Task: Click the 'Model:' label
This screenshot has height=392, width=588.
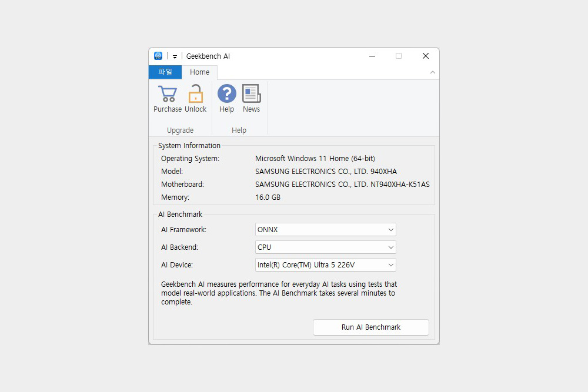Action: pyautogui.click(x=172, y=172)
